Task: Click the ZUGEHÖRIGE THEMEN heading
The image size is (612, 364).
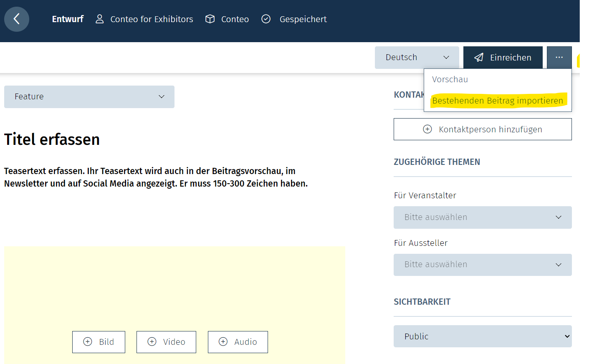Action: coord(437,162)
